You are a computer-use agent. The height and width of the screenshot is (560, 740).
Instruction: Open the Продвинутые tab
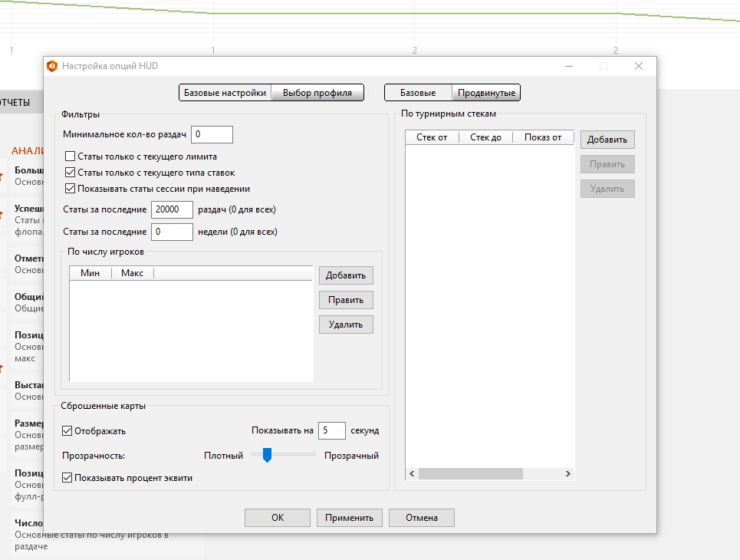486,92
